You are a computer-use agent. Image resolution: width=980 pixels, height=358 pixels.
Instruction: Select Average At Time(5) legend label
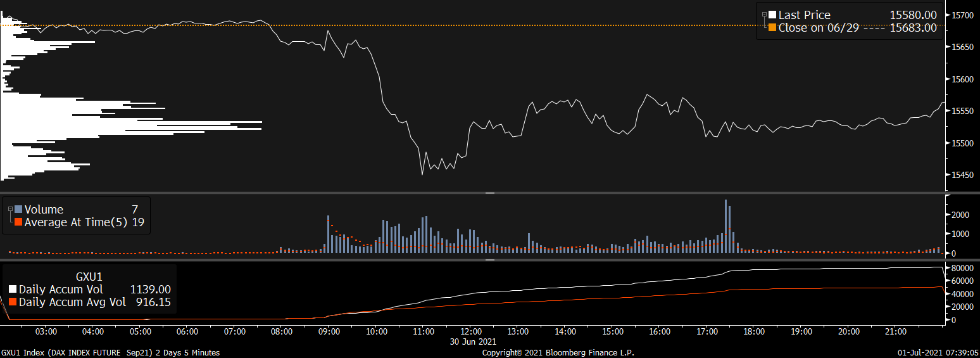point(77,222)
